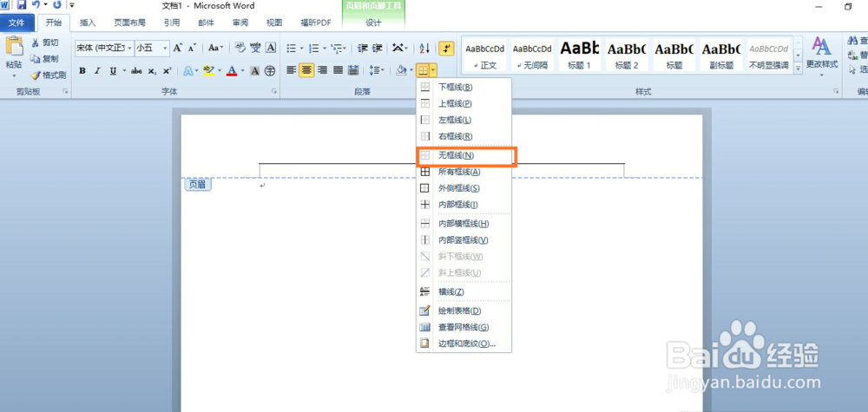Viewport: 868px width, 412px height.
Task: Apply the 标题 1 heading style
Action: click(x=579, y=56)
